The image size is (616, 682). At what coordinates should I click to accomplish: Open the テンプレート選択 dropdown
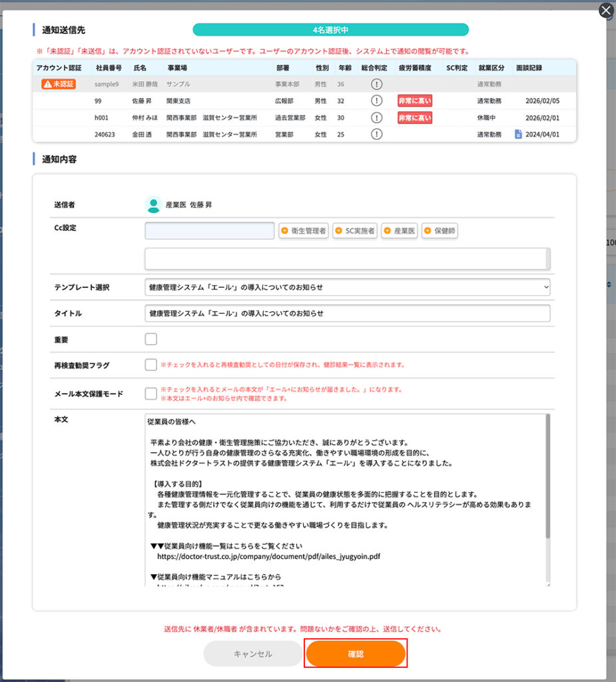pos(347,287)
